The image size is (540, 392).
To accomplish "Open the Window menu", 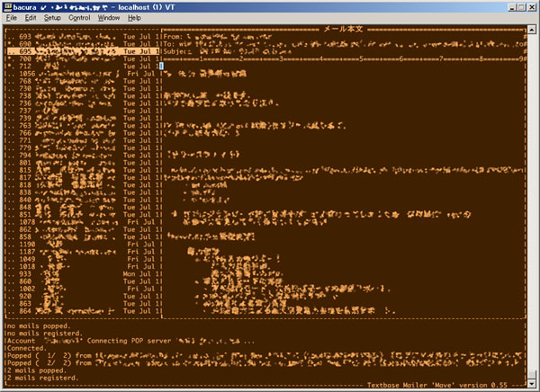I will (x=109, y=17).
